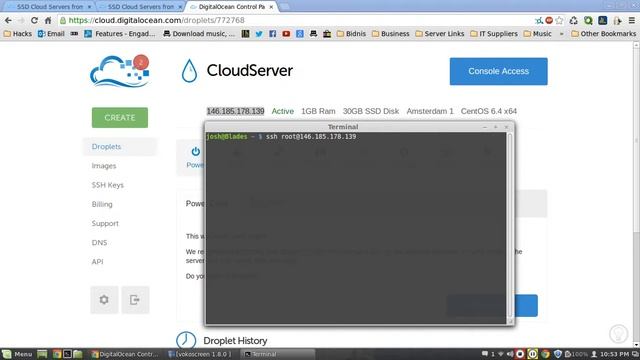Open the Server Links bookmarks folder

tap(440, 34)
